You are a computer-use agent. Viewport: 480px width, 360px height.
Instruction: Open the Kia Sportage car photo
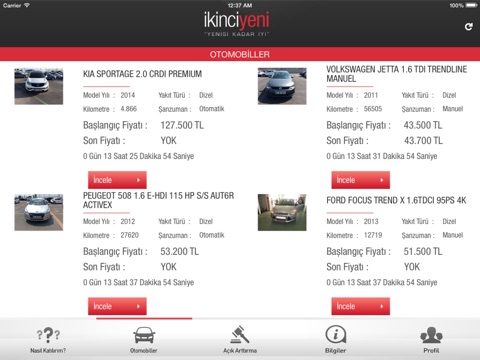(39, 86)
